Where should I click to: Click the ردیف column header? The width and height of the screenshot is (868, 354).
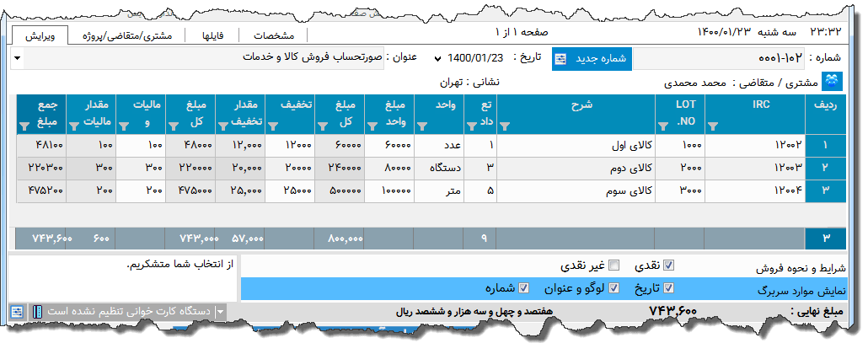[825, 114]
